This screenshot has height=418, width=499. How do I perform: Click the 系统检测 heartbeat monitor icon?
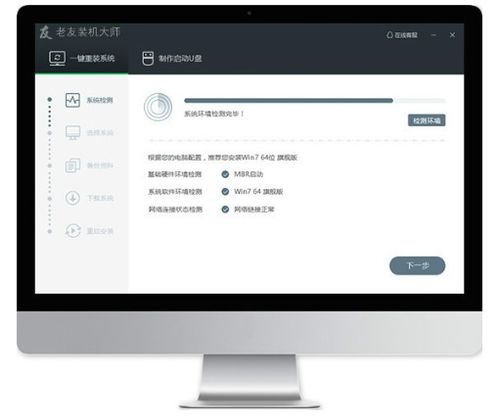(72, 100)
